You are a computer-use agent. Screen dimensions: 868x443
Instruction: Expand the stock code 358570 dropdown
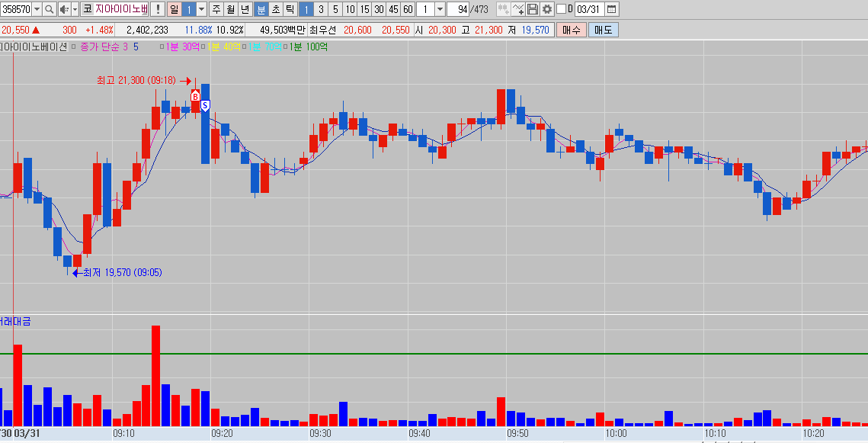pos(37,9)
